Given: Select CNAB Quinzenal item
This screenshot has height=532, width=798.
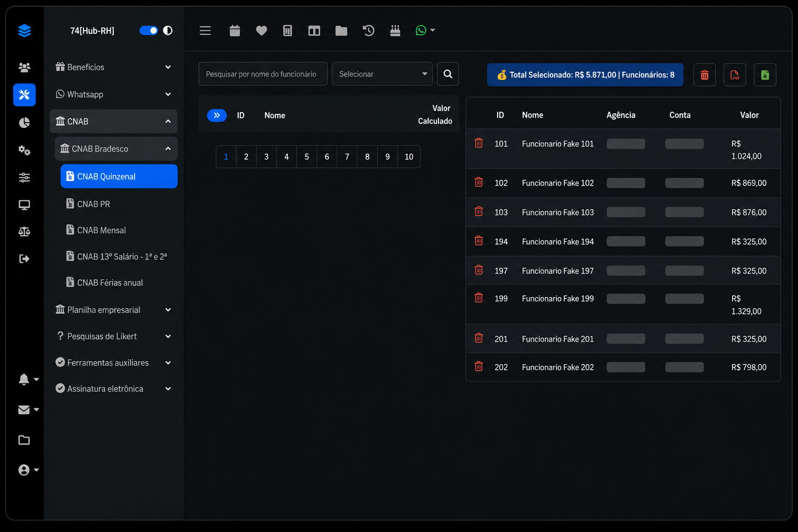Looking at the screenshot, I should point(119,176).
